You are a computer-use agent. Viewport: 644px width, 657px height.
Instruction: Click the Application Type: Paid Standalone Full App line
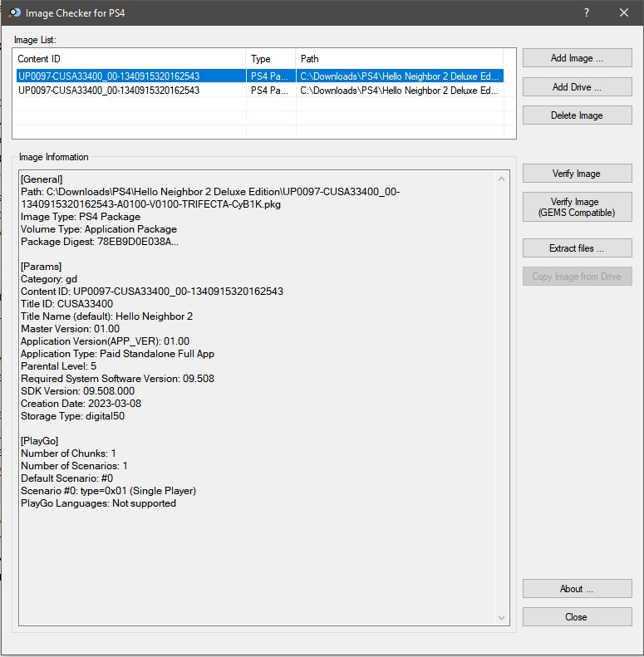(x=117, y=354)
